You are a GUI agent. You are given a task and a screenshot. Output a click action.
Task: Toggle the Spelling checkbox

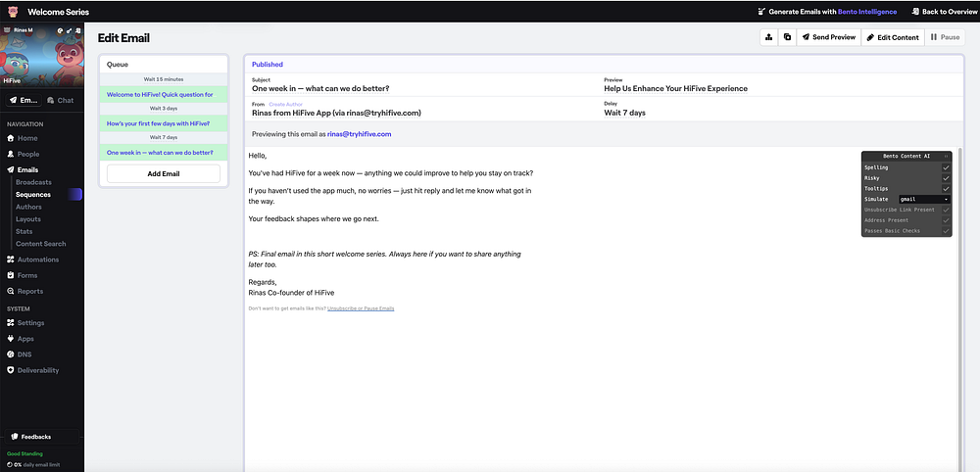946,167
